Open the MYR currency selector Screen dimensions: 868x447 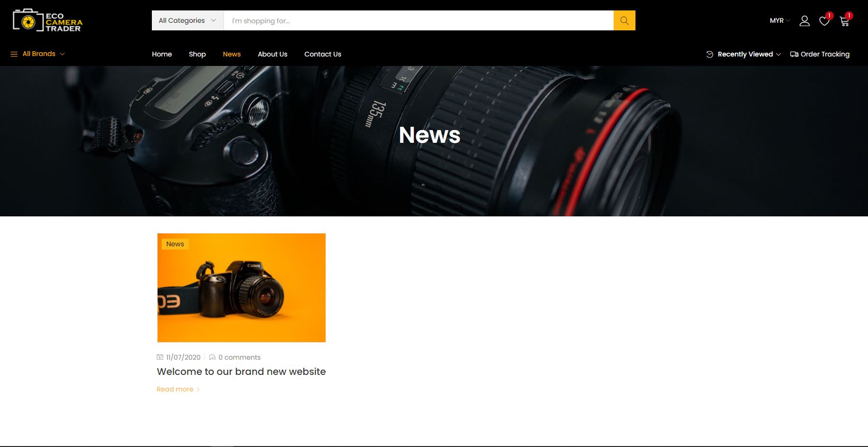coord(779,20)
